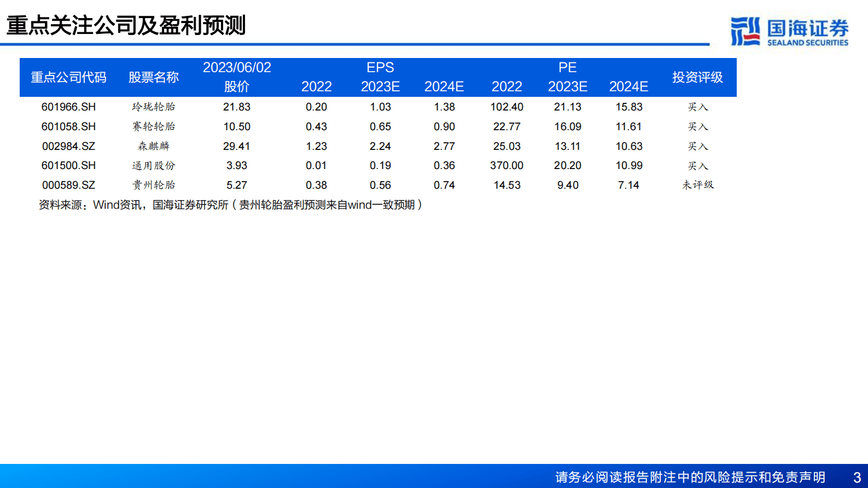Viewport: 868px width, 488px height.
Task: Select the slide title 重点关注公司及盈利预测
Action: click(x=126, y=26)
